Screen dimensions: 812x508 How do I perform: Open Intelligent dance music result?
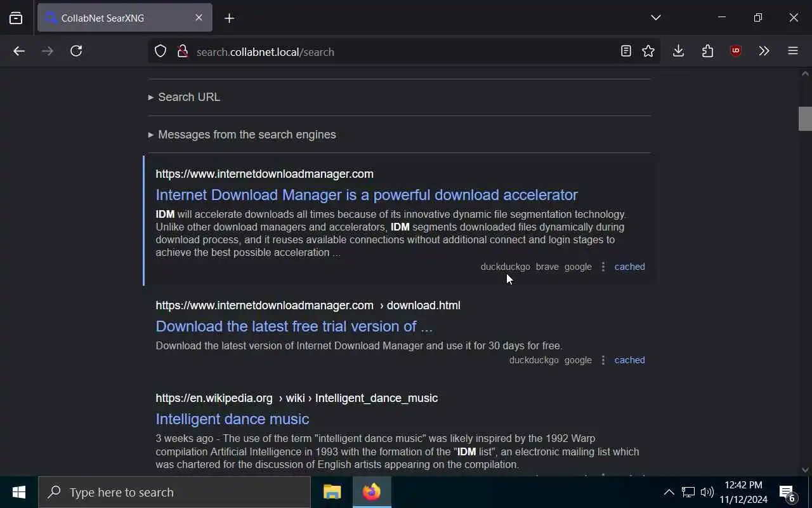pyautogui.click(x=232, y=419)
